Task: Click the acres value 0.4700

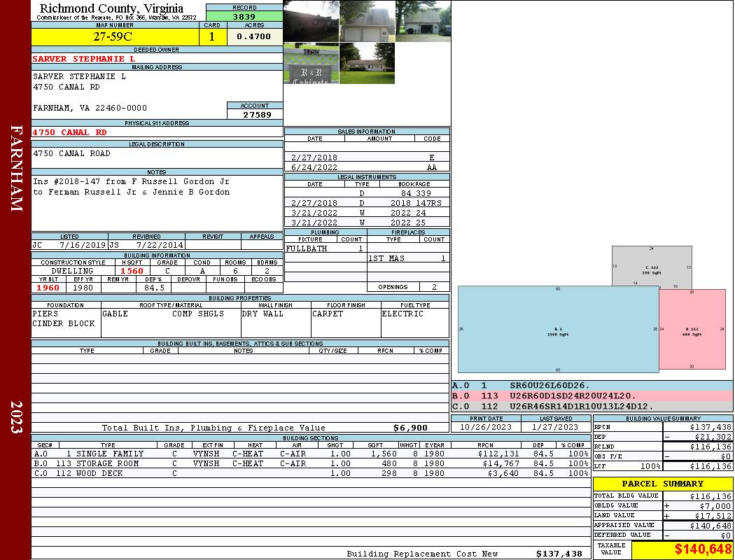Action: pyautogui.click(x=253, y=36)
